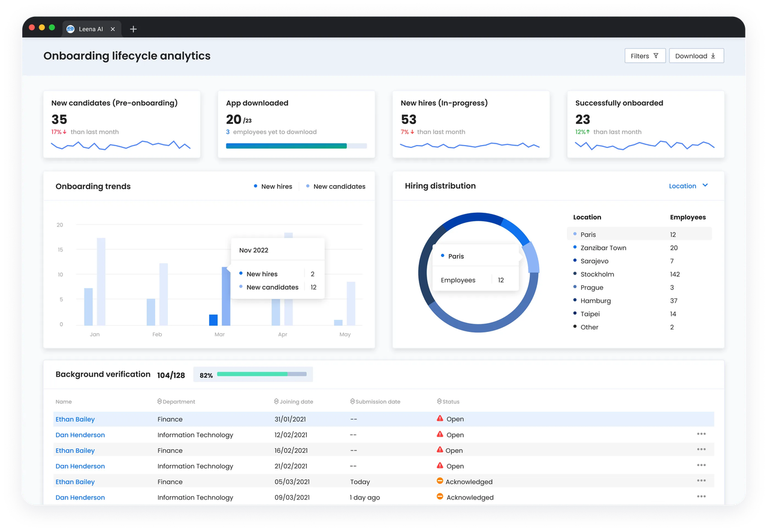Click the highlighted Paris segment of the donut chart
Screen dimensions: 767x532
[x=531, y=258]
